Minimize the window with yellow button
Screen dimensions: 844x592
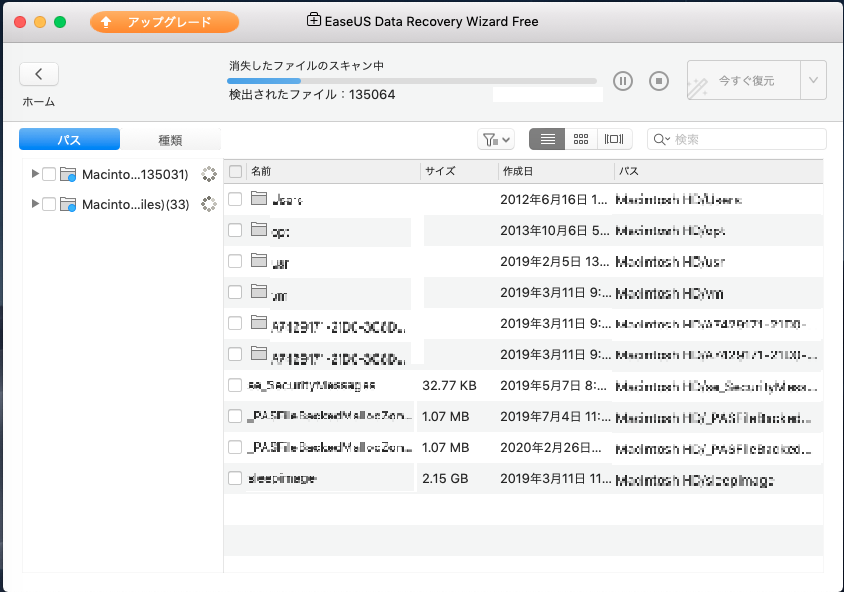40,22
